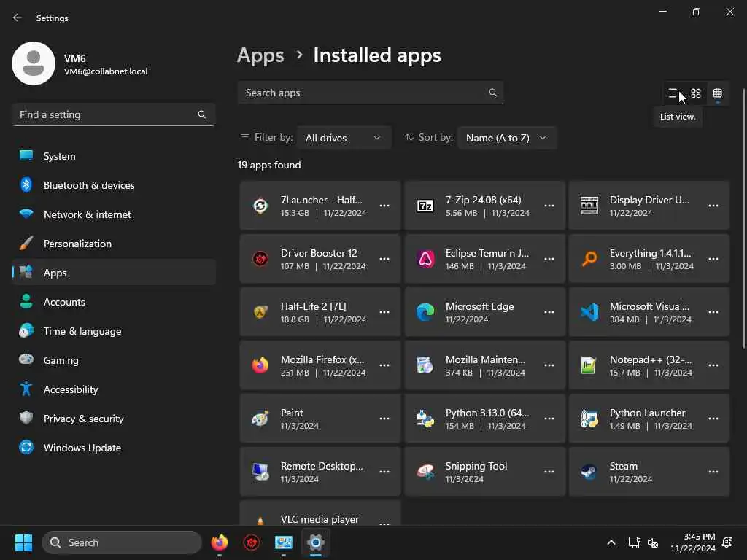Open the Windows Start menu

click(23, 542)
